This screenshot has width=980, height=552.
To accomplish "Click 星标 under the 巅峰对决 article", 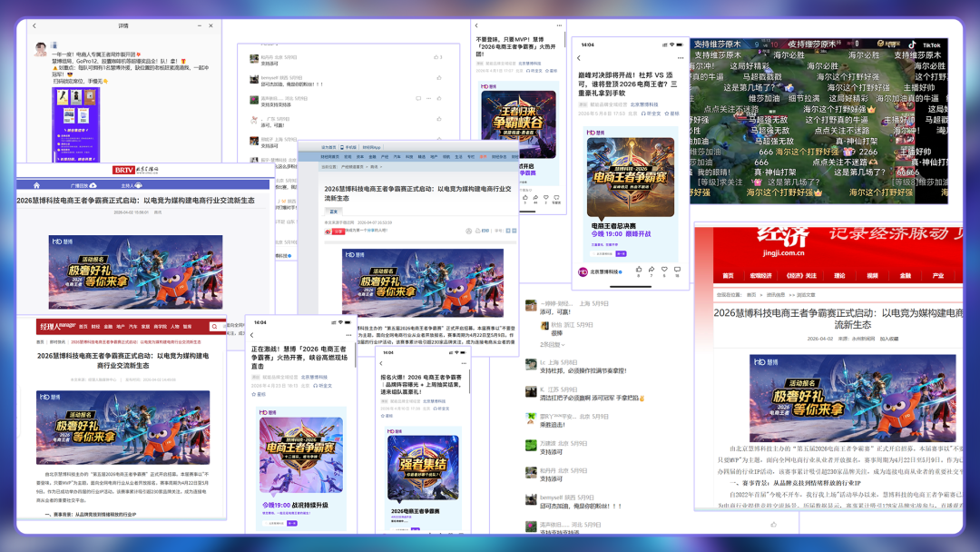I will [x=671, y=113].
